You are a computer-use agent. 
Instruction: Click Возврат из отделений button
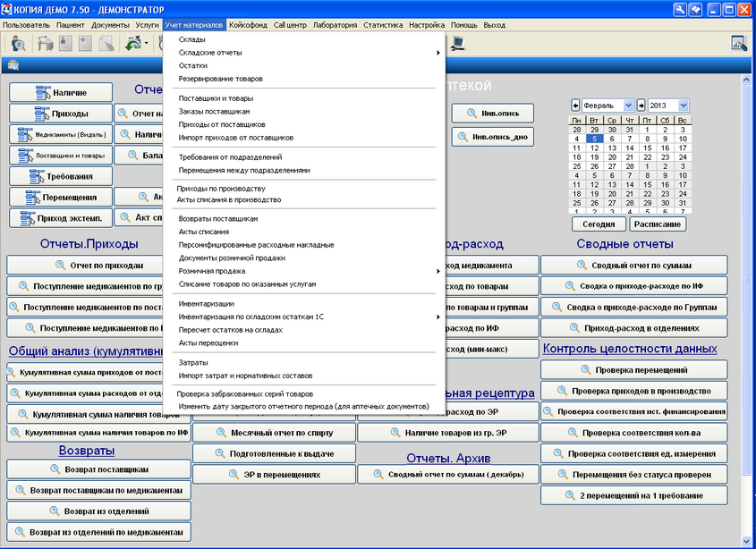[x=98, y=511]
